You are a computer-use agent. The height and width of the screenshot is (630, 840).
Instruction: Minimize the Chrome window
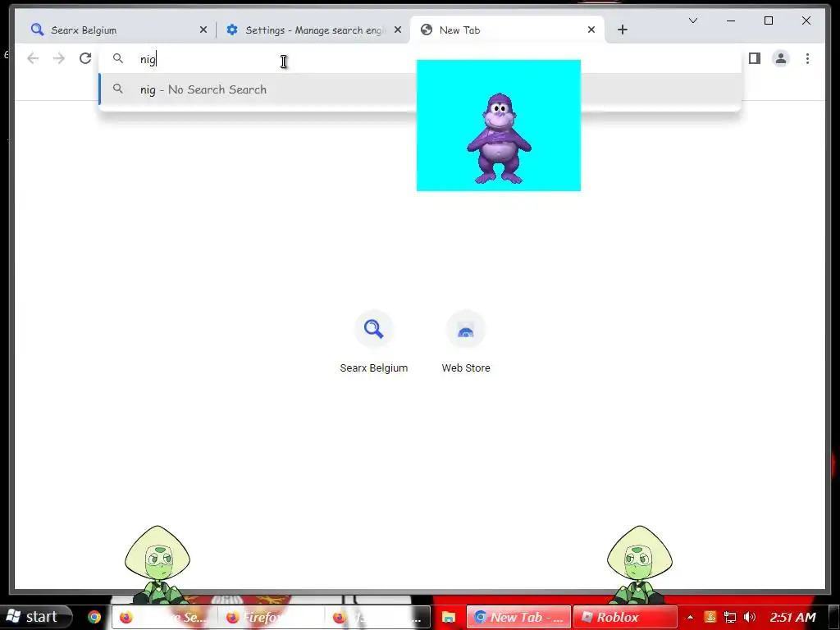click(731, 21)
